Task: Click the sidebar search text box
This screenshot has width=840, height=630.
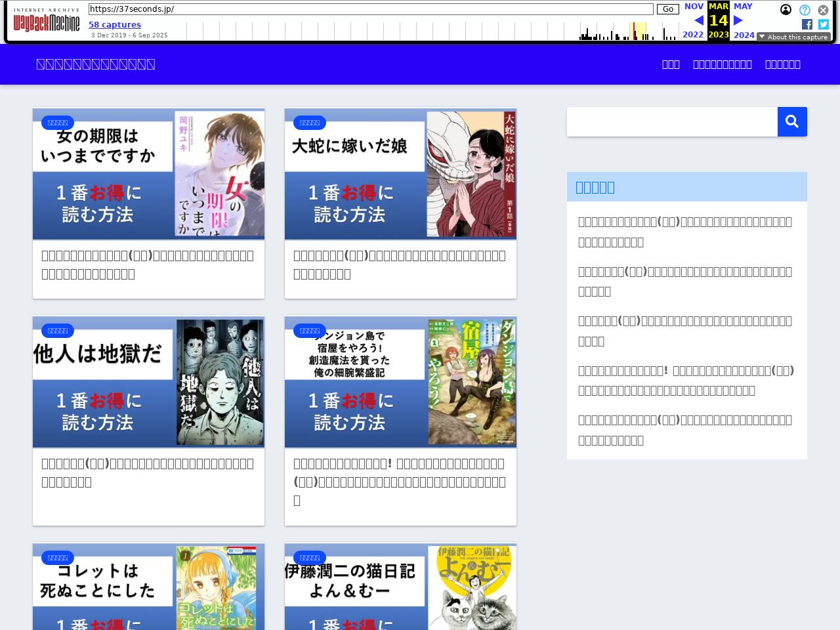Action: [672, 121]
